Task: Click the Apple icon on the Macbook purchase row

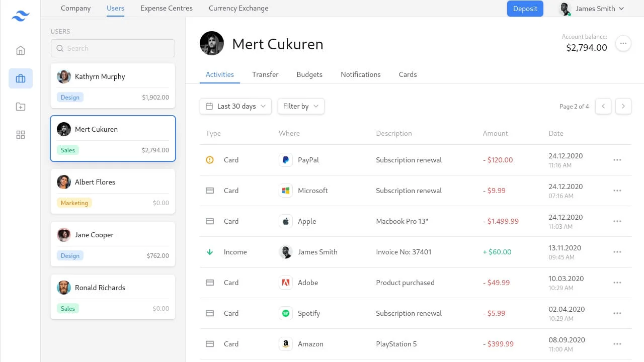Action: 286,221
